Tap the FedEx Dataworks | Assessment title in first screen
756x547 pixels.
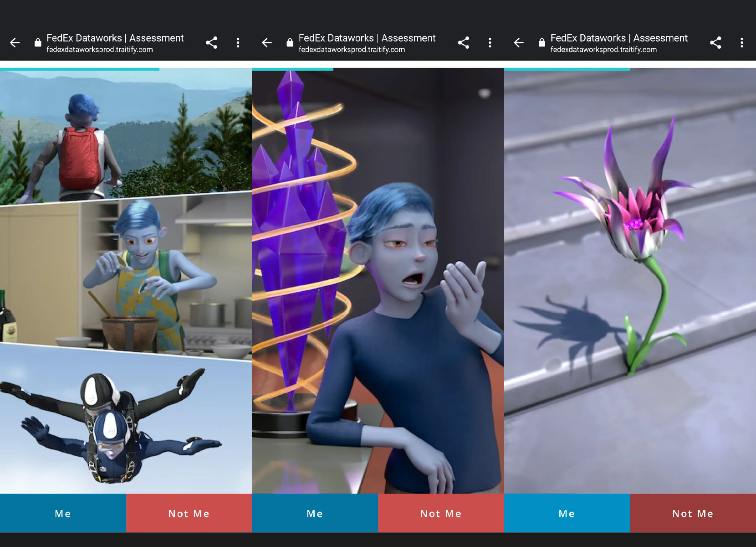click(115, 38)
